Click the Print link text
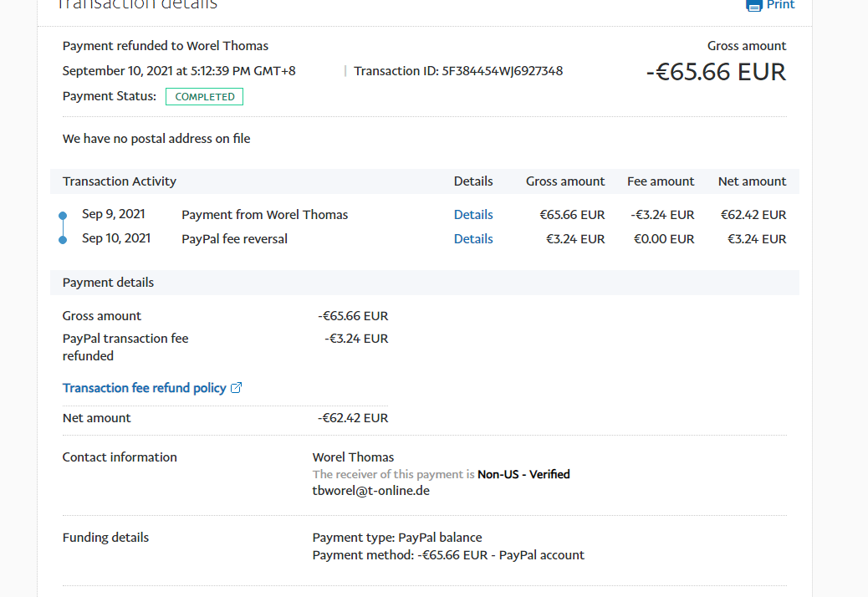Viewport: 868px width, 597px height. pyautogui.click(x=780, y=5)
